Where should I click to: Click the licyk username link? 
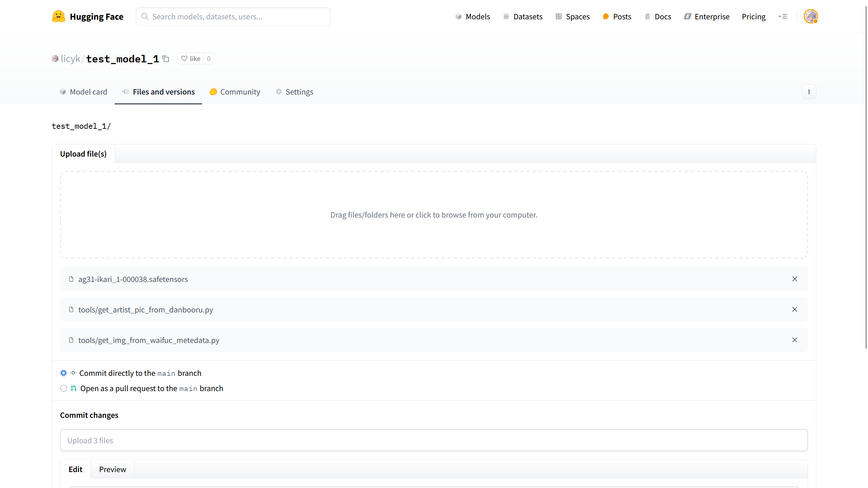70,59
